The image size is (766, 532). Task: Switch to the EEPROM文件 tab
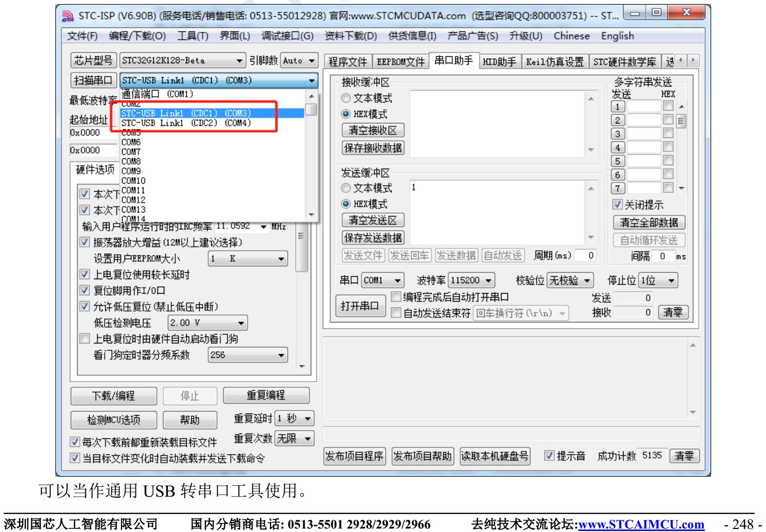400,62
